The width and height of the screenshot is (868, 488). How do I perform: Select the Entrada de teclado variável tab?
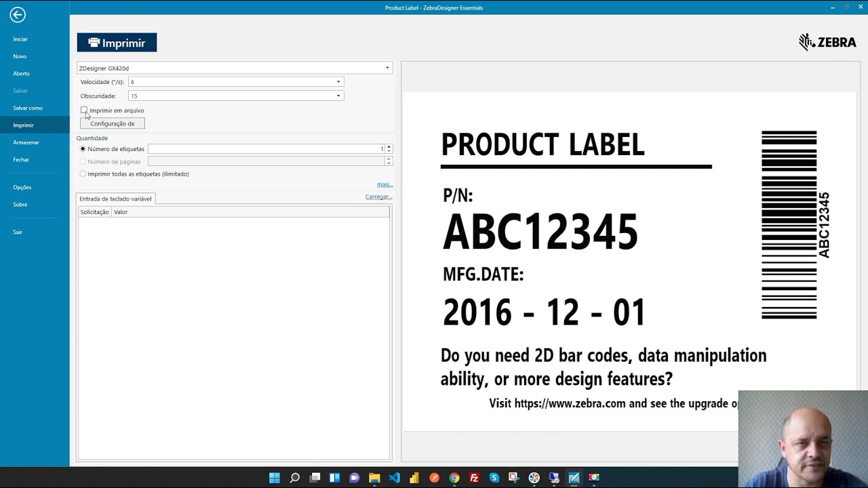pos(116,199)
